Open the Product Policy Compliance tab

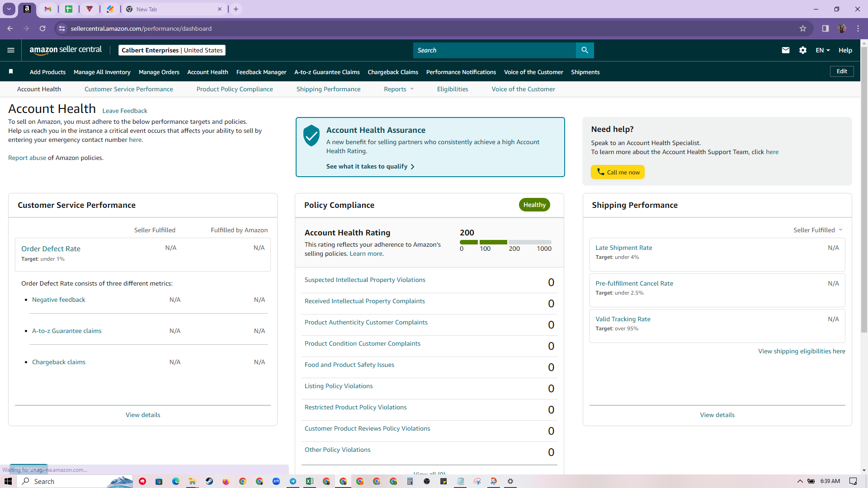coord(235,89)
